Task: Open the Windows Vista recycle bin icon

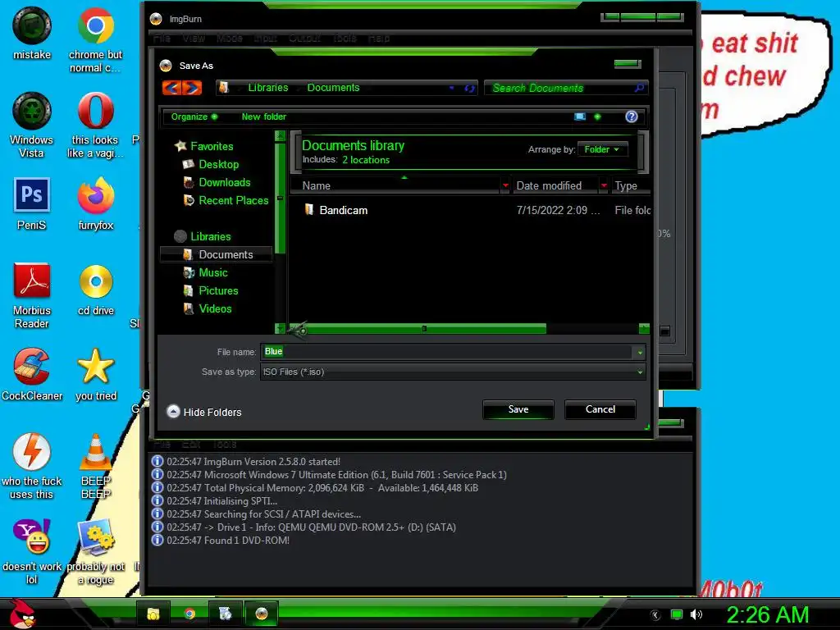Action: (32, 126)
